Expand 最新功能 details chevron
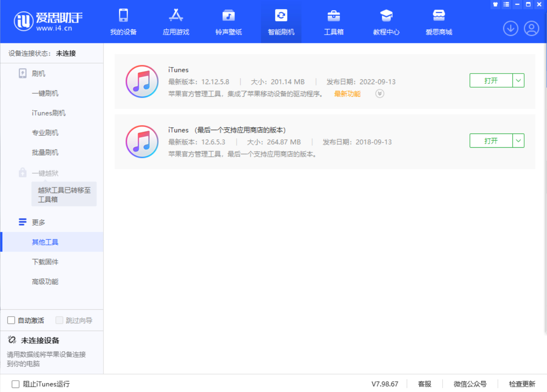Viewport: 547px width, 392px height. 380,94
